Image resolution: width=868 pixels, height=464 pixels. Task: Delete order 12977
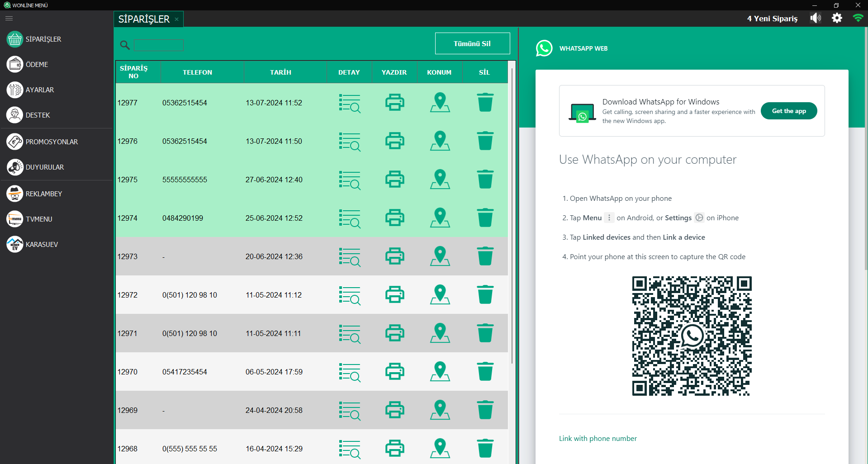[485, 102]
